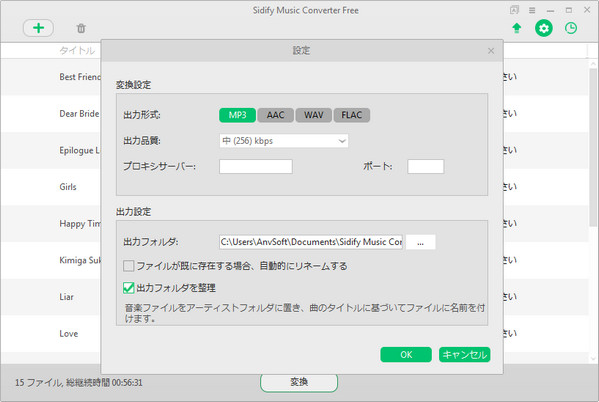The height and width of the screenshot is (402, 599).
Task: Click the file count status text
Action: point(78,383)
